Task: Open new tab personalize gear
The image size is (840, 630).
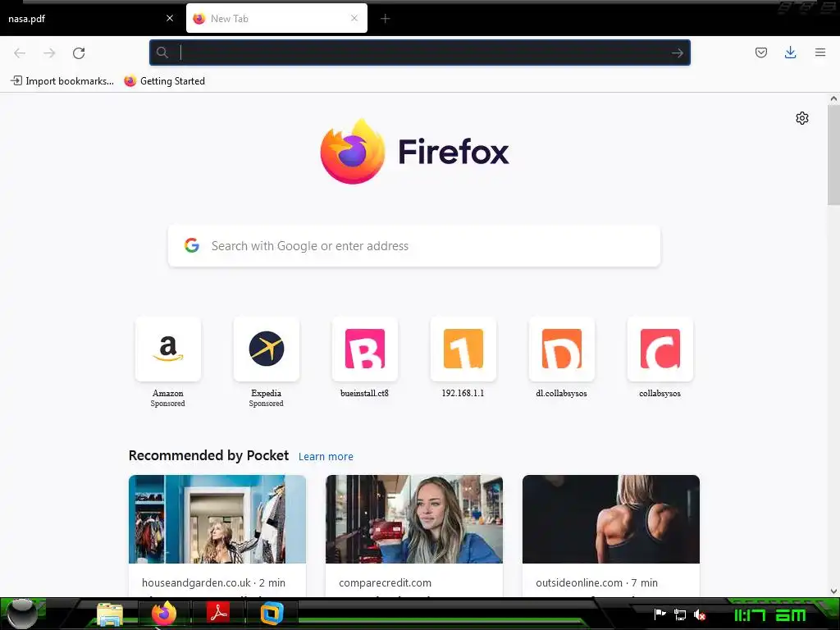Action: click(802, 118)
